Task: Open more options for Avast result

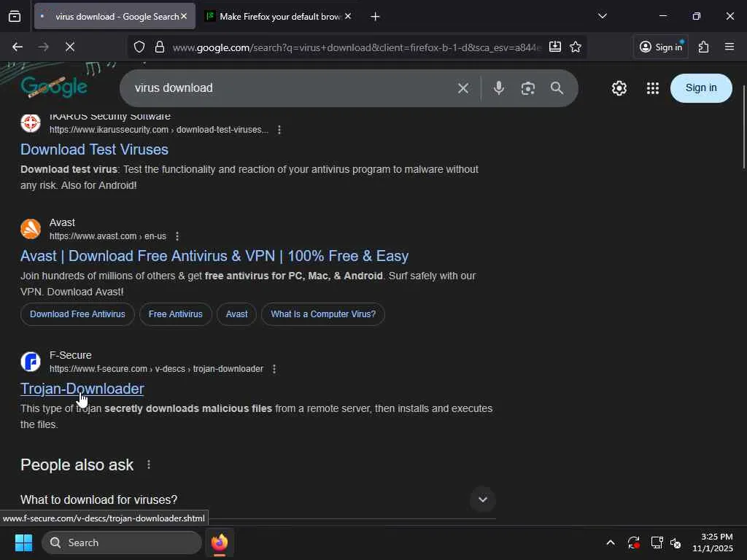Action: (177, 236)
